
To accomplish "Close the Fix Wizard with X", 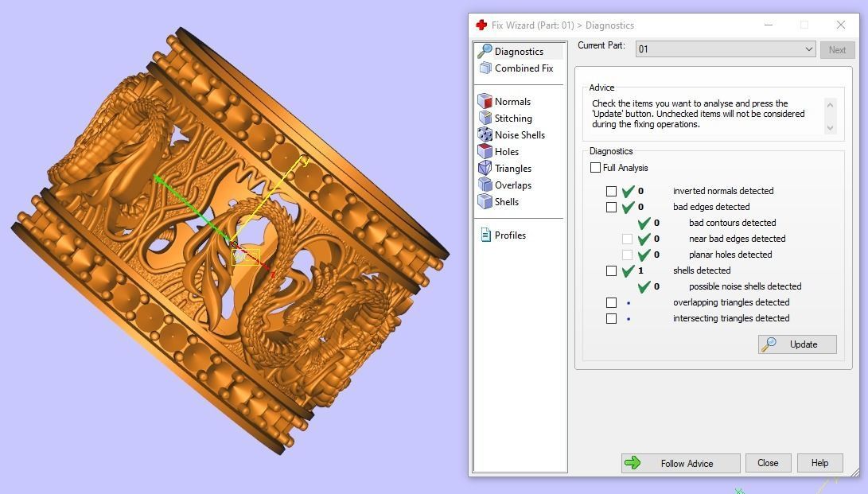I will [x=841, y=25].
